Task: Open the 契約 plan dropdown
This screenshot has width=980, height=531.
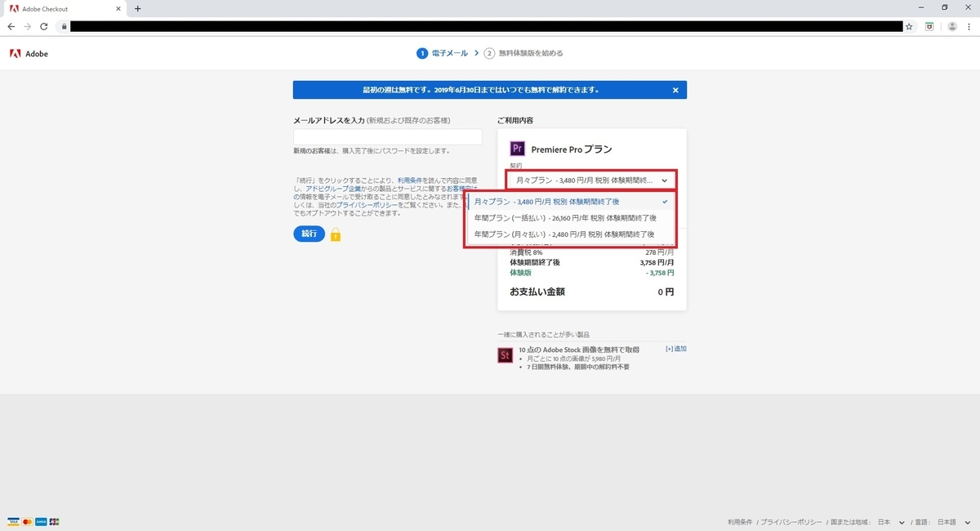Action: 591,180
